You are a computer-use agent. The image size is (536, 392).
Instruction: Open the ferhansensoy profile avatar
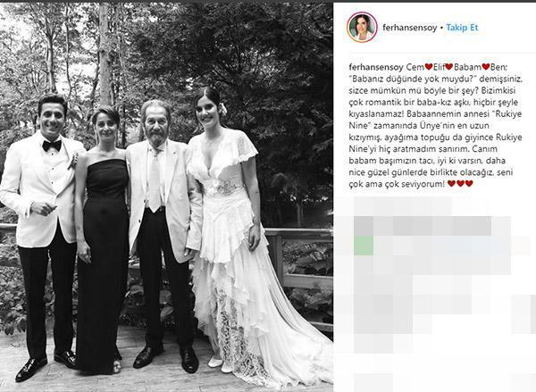point(362,28)
